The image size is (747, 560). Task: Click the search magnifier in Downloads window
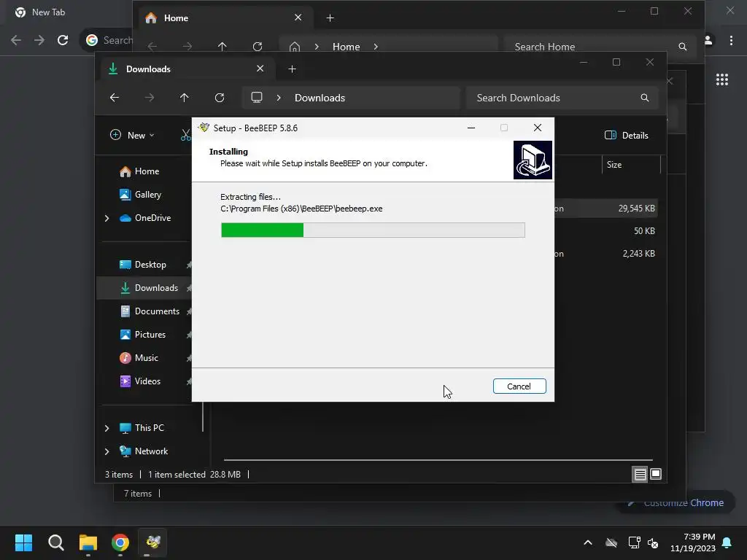coord(645,98)
